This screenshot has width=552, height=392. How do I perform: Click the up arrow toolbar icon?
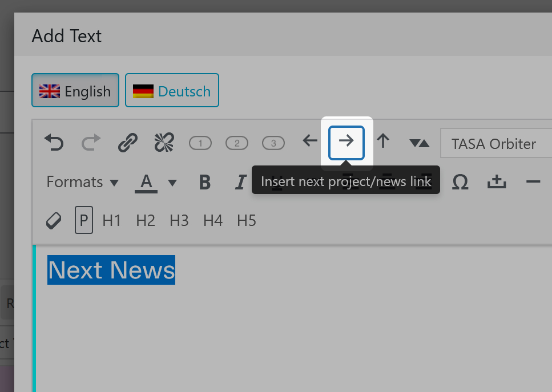pyautogui.click(x=383, y=141)
